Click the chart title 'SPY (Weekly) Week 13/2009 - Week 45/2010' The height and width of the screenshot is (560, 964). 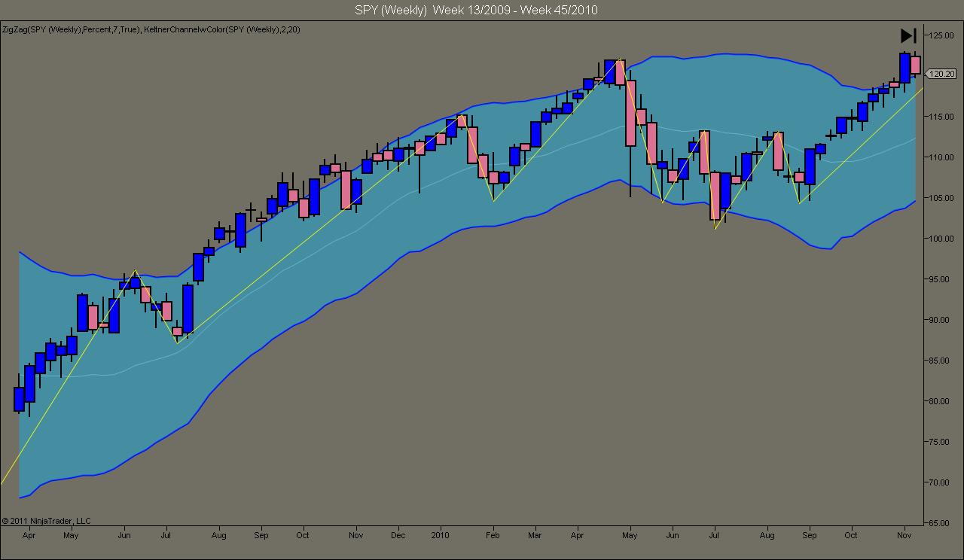pyautogui.click(x=476, y=10)
